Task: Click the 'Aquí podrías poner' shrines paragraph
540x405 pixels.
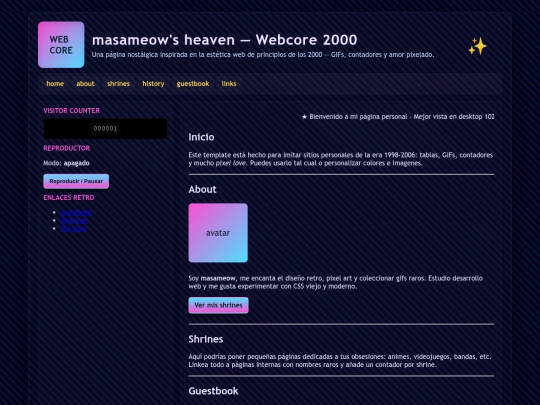Action: [x=340, y=361]
